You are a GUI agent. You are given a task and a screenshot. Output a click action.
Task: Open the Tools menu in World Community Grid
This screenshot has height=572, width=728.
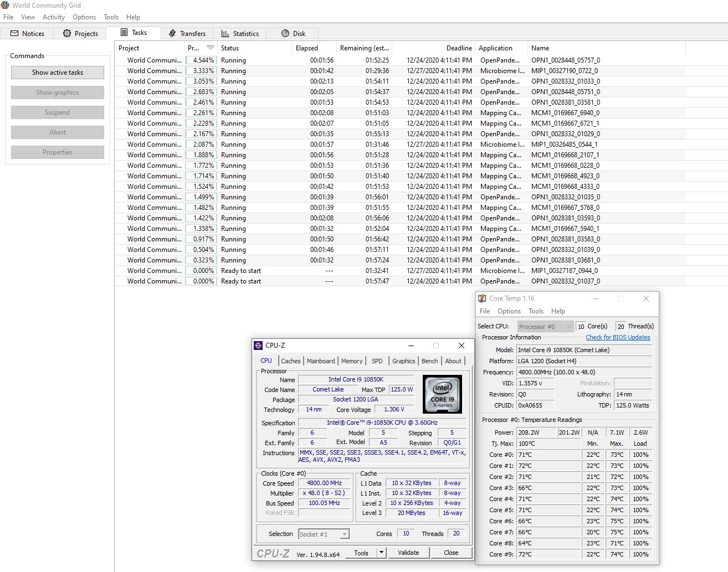[111, 17]
